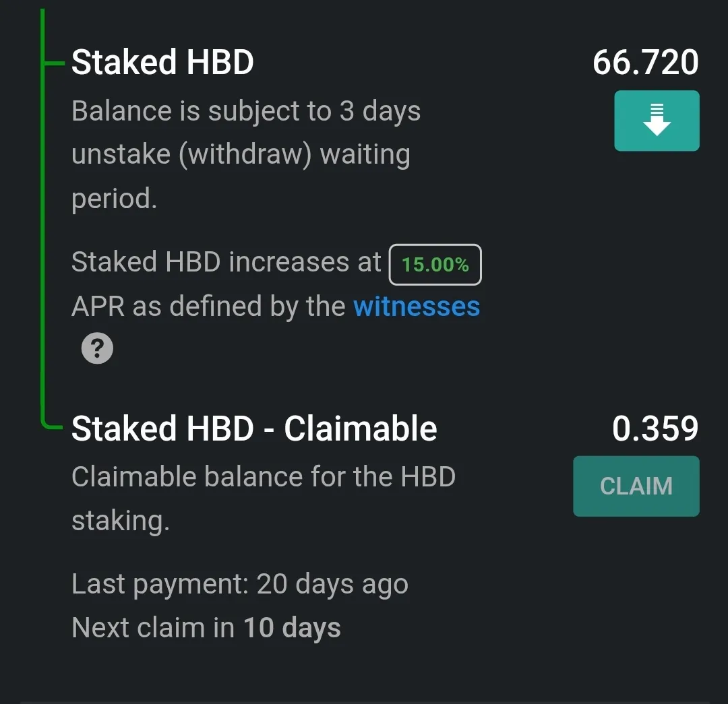Viewport: 728px width, 704px height.
Task: Select the 0.359 claimable balance amount
Action: click(655, 428)
